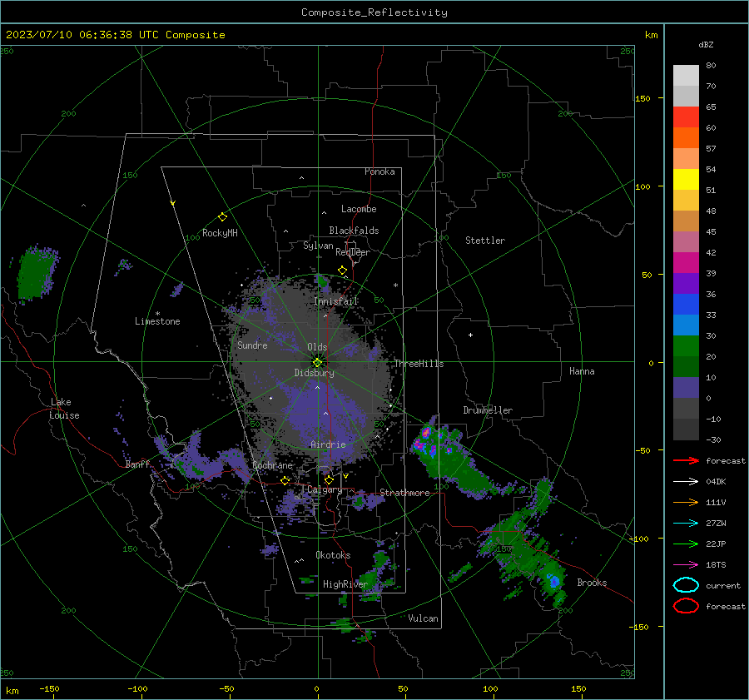Screen dimensions: 749x700
Task: Pick the bright green 30 dBZ swatch
Action: click(686, 345)
